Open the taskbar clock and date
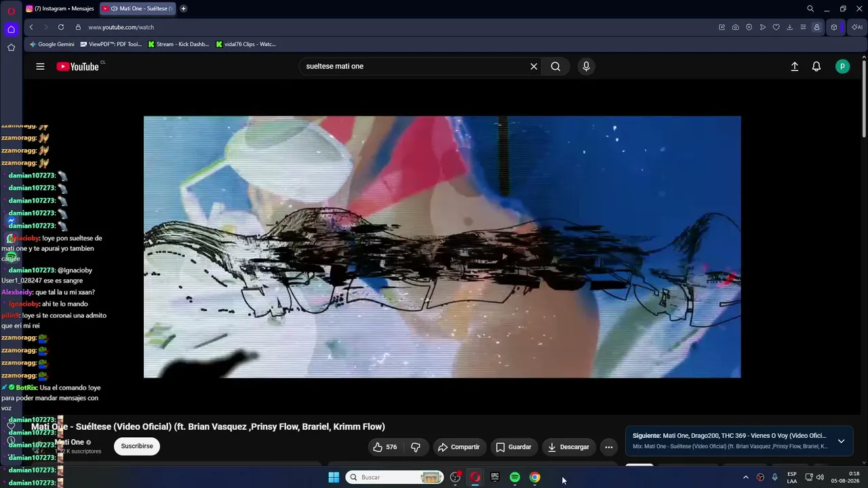 point(845,477)
